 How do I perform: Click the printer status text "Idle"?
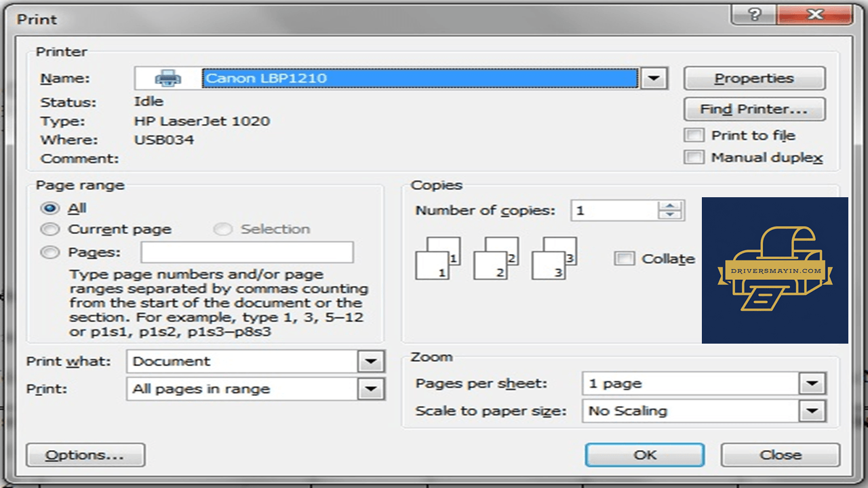pos(149,102)
